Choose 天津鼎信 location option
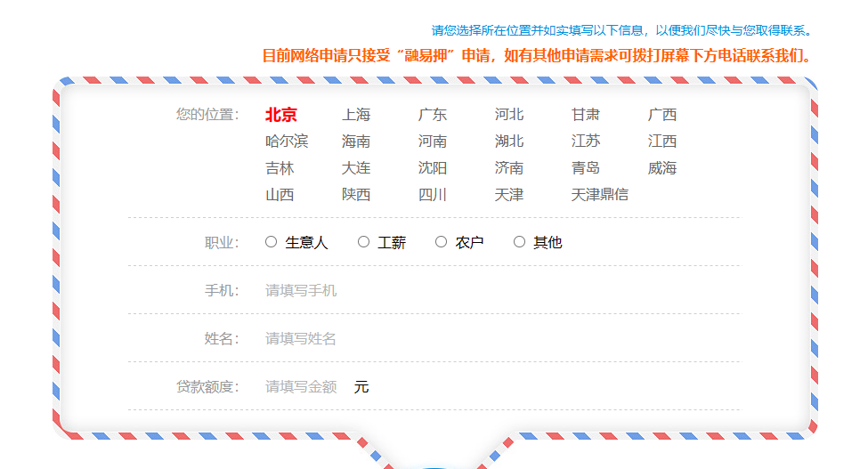Image resolution: width=868 pixels, height=469 pixels. click(599, 195)
